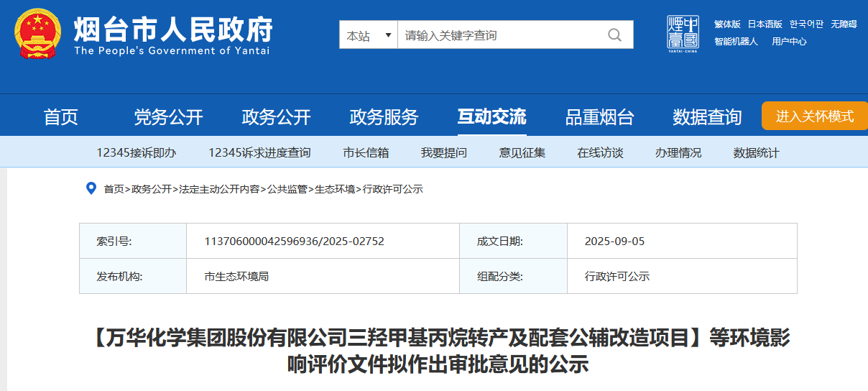
Task: Click 法定主动公开内容 in the breadcrumb
Action: [219, 189]
